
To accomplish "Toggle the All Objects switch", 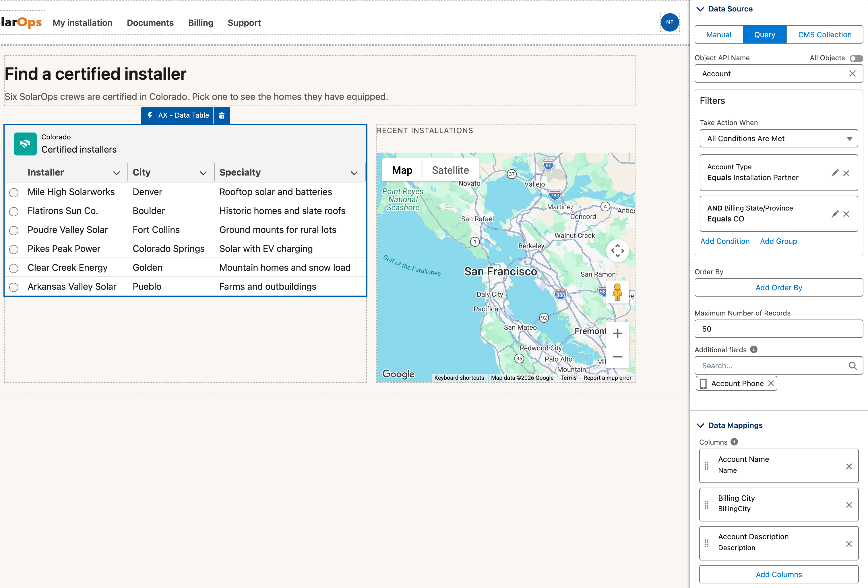I will (x=856, y=58).
